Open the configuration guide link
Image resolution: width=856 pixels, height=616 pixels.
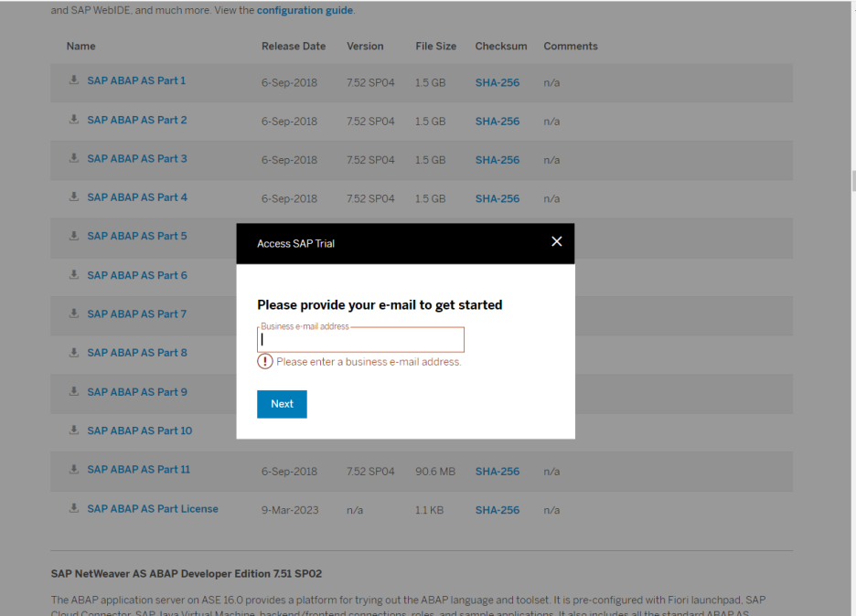pos(305,10)
